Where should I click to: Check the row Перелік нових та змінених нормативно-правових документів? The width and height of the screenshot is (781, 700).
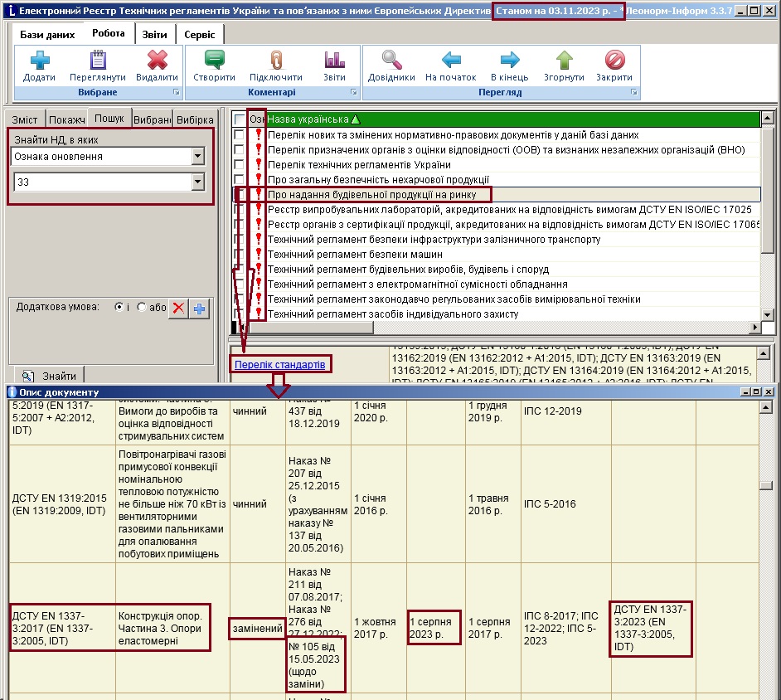point(239,134)
